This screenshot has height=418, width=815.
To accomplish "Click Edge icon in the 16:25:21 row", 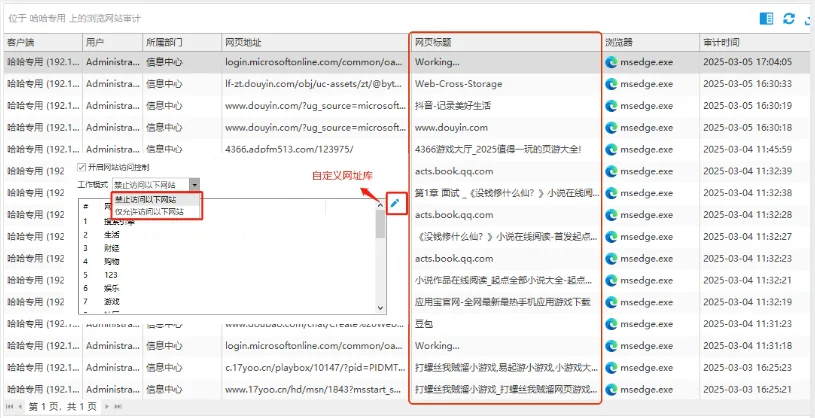I will 611,389.
